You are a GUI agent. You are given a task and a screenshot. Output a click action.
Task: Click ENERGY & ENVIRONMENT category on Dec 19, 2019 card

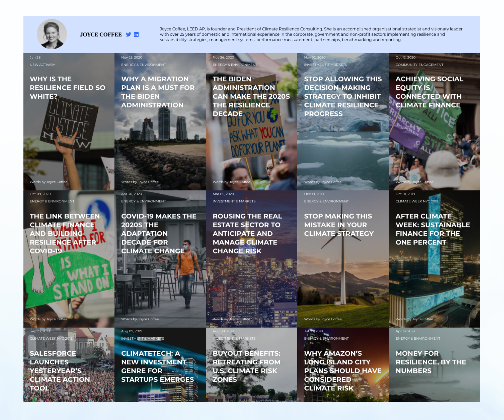click(326, 201)
